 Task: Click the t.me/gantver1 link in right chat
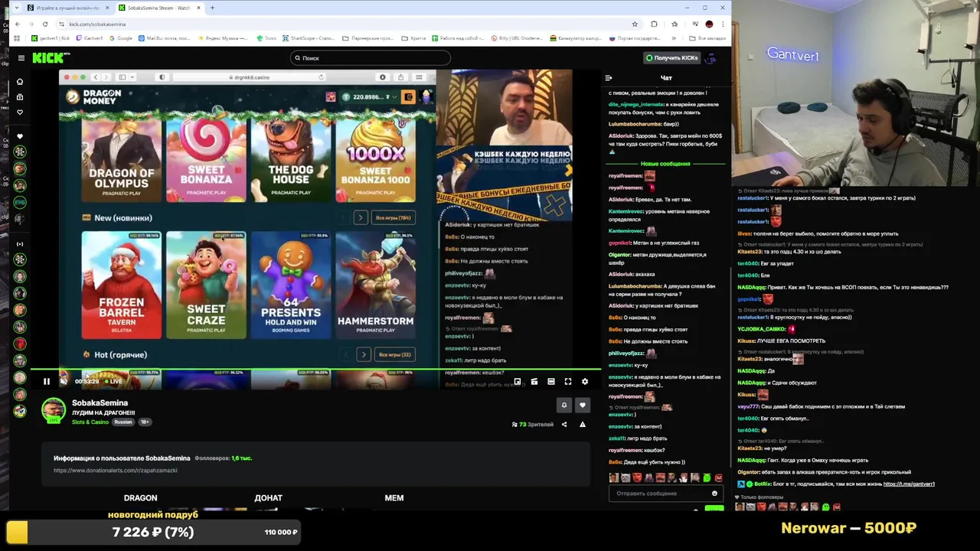(909, 484)
